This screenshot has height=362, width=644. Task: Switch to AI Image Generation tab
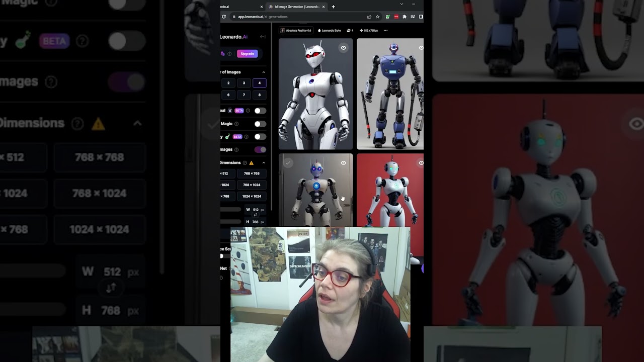[297, 7]
